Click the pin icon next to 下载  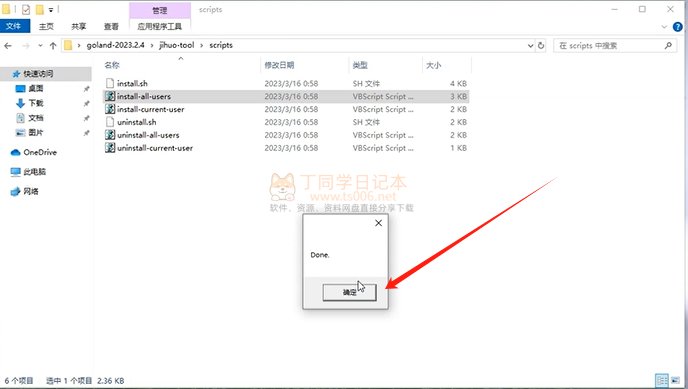(x=86, y=103)
